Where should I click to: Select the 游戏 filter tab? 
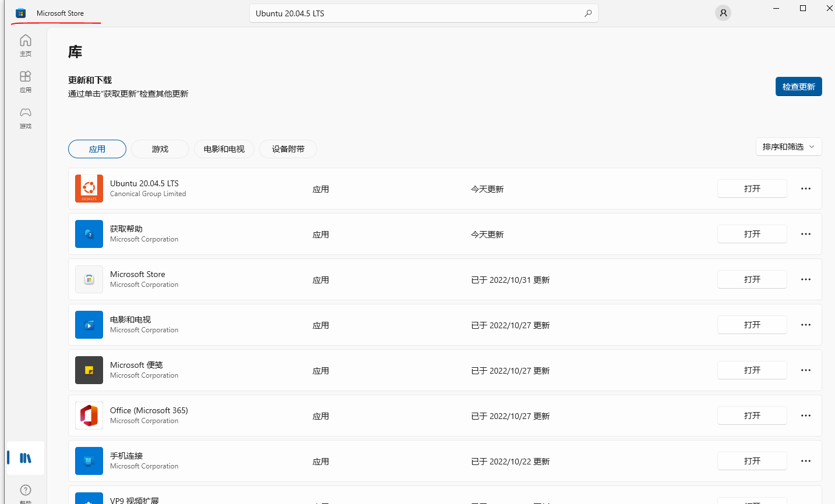coord(160,149)
